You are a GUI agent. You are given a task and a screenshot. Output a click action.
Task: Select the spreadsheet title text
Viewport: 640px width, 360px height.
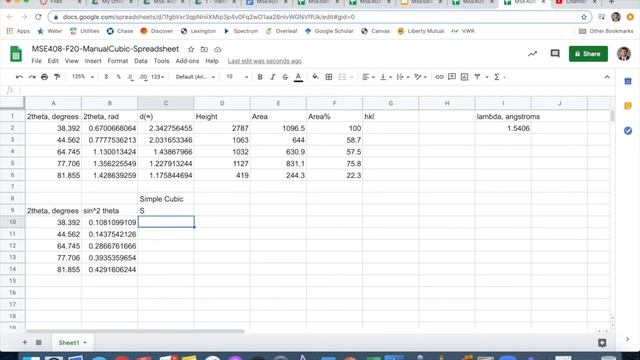point(105,49)
